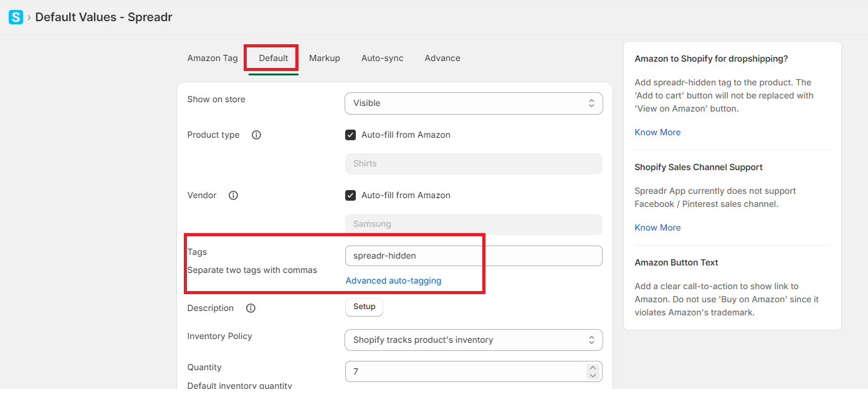The image size is (868, 397).
Task: Increase Quantity with the up stepper arrow
Action: (x=593, y=368)
